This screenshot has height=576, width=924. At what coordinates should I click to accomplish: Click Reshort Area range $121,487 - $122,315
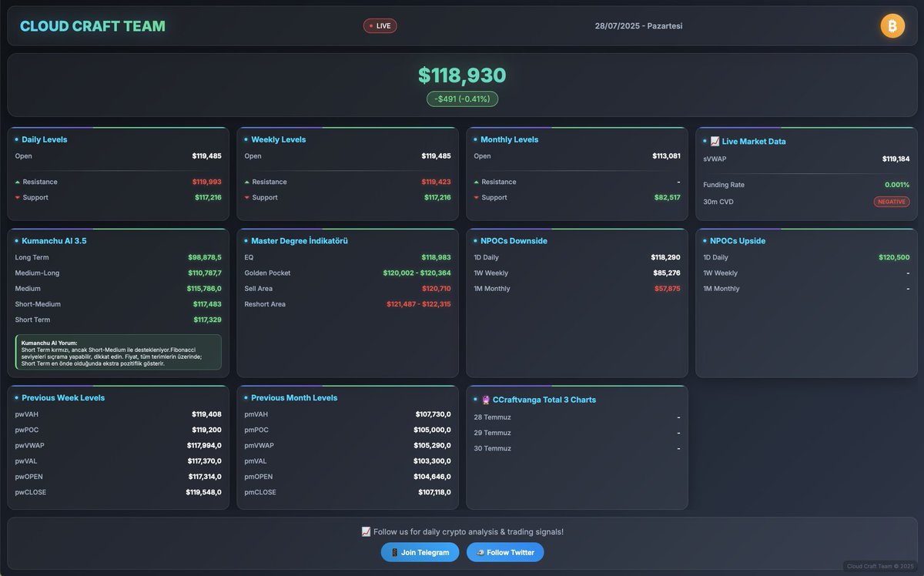pos(418,304)
